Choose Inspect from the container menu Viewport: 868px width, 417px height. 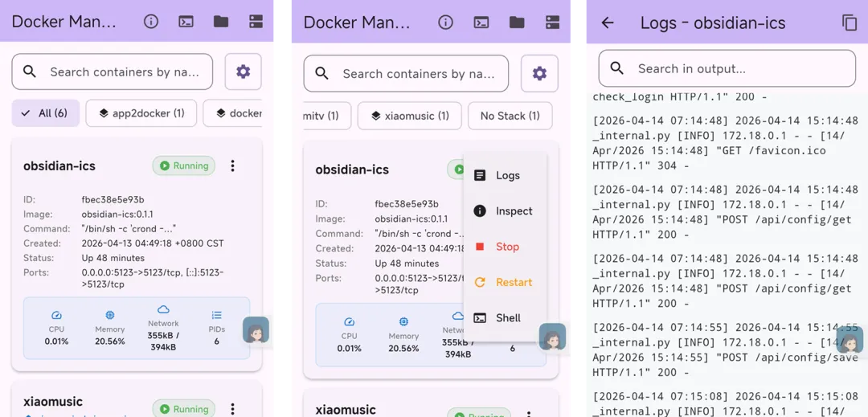505,211
